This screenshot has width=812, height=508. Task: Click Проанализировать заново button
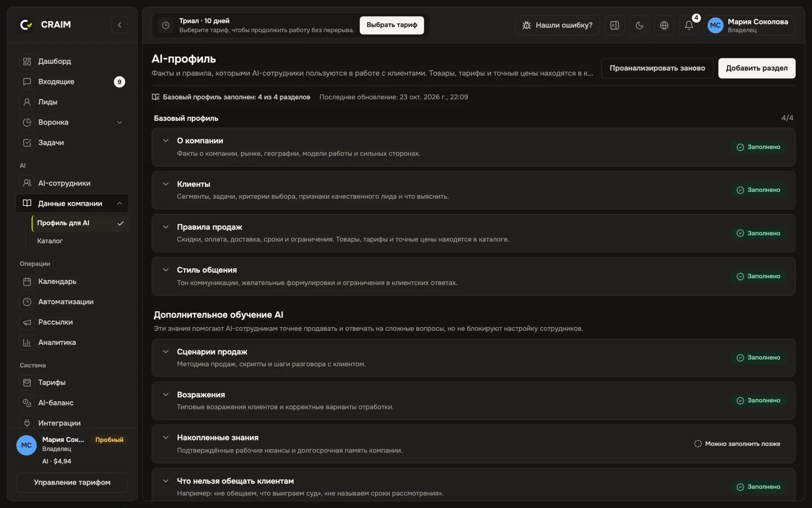tap(657, 68)
